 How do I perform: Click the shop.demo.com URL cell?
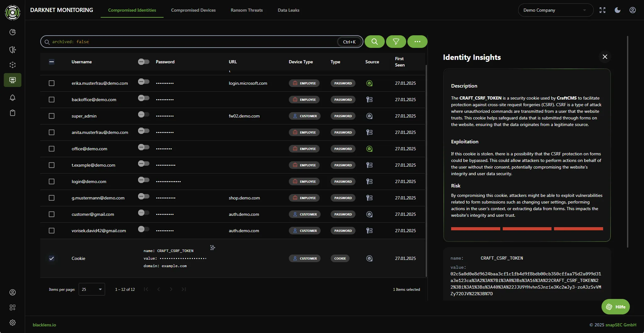click(x=244, y=198)
